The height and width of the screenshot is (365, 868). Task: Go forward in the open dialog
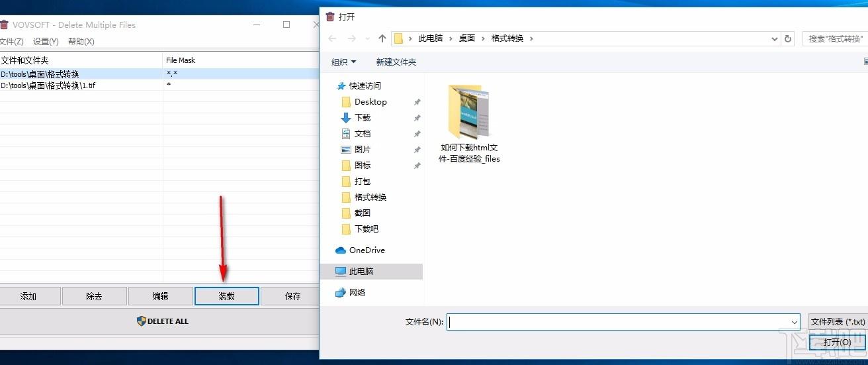[352, 38]
